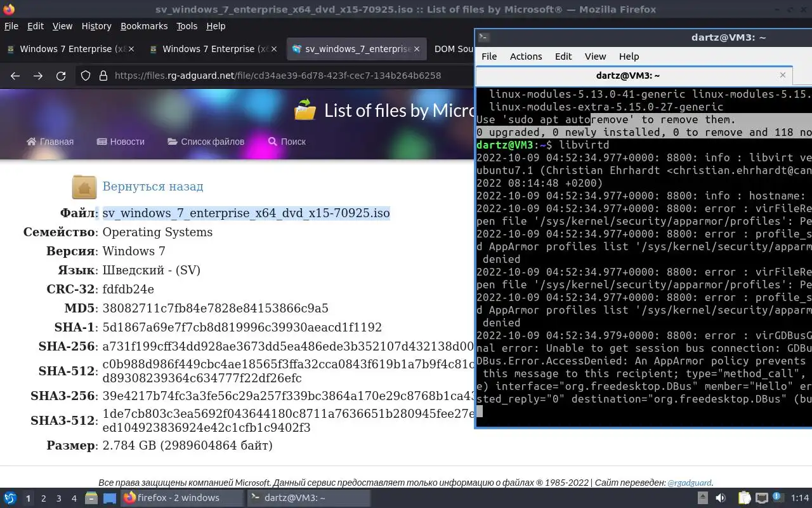The height and width of the screenshot is (508, 812).
Task: Open the Firefox File menu
Action: (x=11, y=26)
